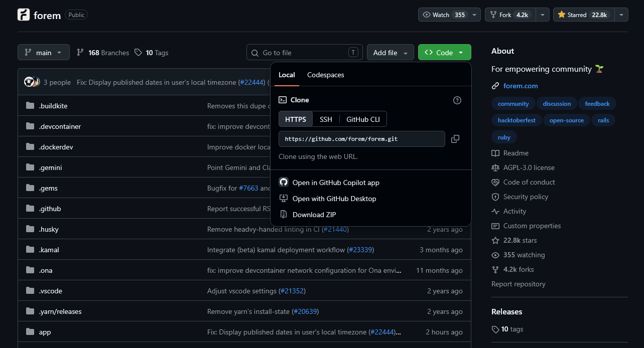This screenshot has height=348, width=644.
Task: Copy the HTTPS clone URL to clipboard
Action: point(455,139)
